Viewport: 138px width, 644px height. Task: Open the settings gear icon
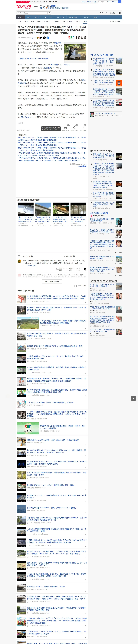pyautogui.click(x=120, y=13)
